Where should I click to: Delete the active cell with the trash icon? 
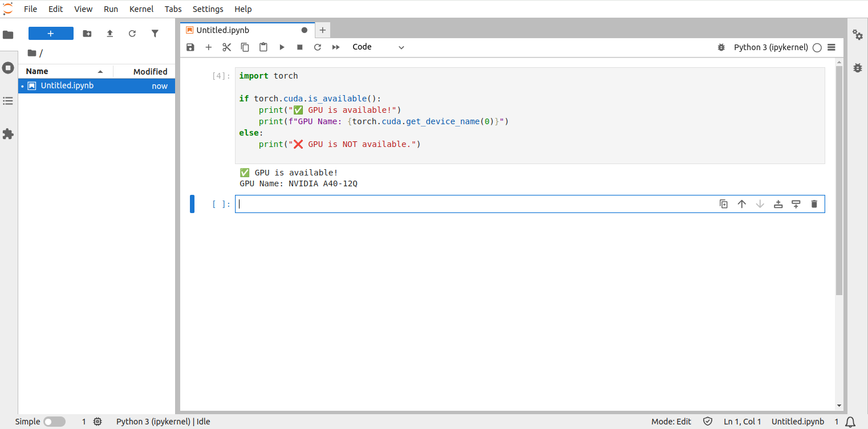pyautogui.click(x=814, y=204)
